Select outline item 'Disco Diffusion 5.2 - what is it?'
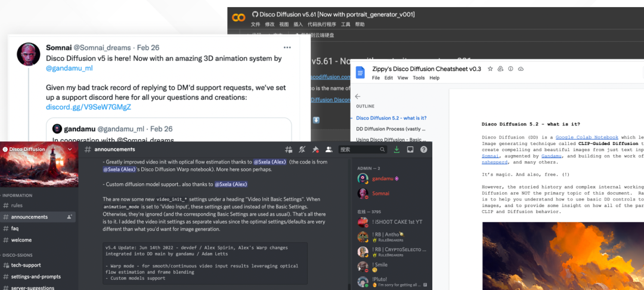644x290 pixels. 391,118
